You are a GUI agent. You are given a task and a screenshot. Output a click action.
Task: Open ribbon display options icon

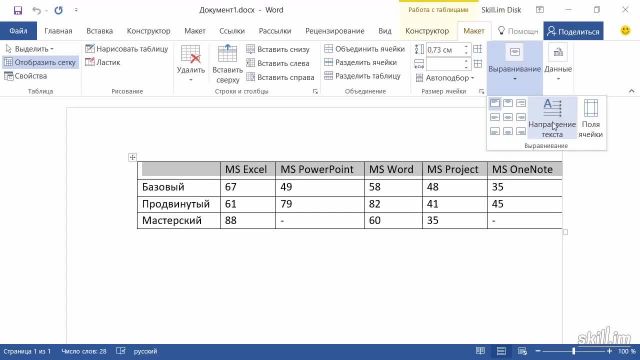(x=540, y=10)
